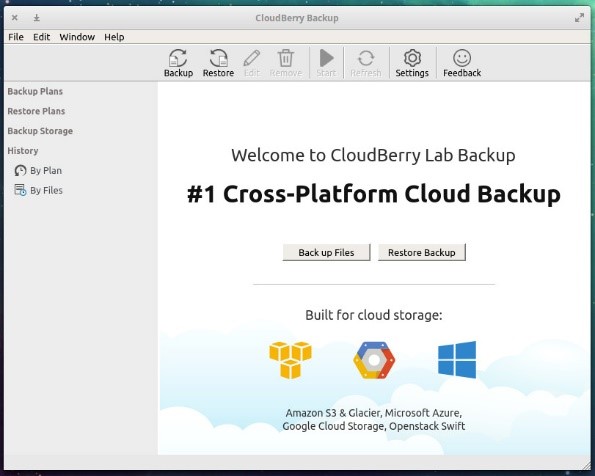Select Restore Plans in the sidebar
This screenshot has width=595, height=476.
pos(36,111)
